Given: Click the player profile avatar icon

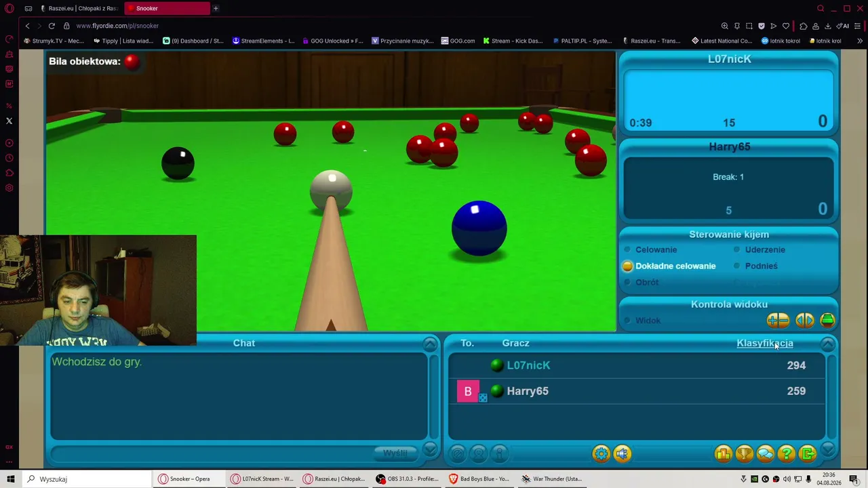Looking at the screenshot, I should [479, 453].
